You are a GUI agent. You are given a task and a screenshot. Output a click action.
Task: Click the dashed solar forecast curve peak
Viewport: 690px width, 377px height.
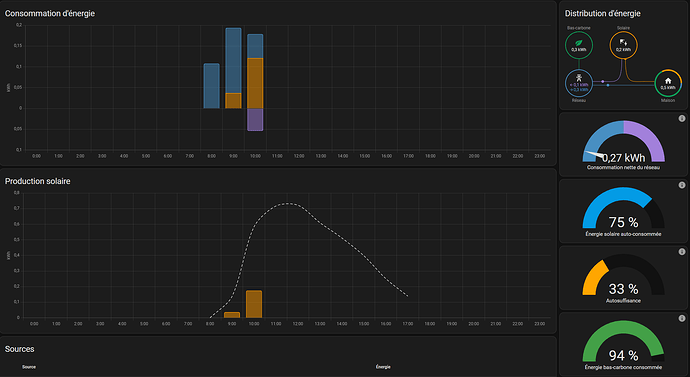point(287,203)
